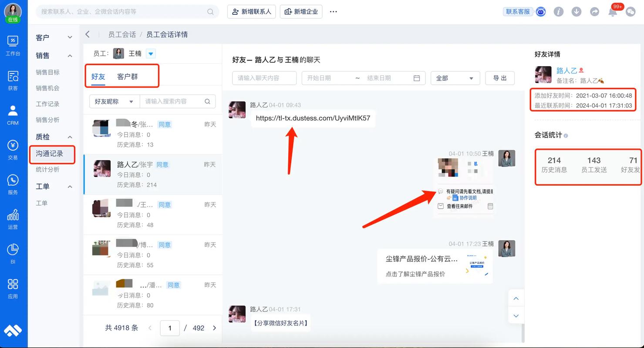This screenshot has width=644, height=348.
Task: Click the 导出 export button
Action: pyautogui.click(x=500, y=78)
